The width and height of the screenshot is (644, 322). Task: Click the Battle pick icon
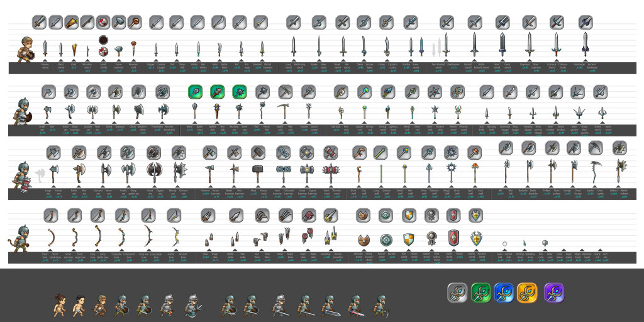(x=285, y=92)
